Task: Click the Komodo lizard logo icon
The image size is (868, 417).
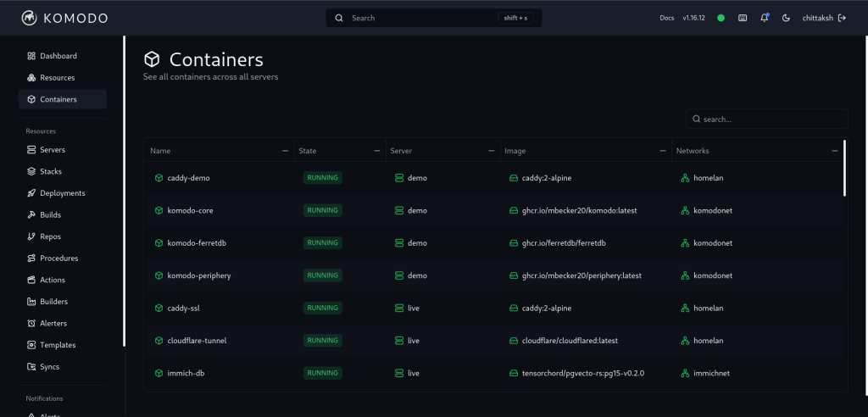Action: pyautogui.click(x=30, y=18)
